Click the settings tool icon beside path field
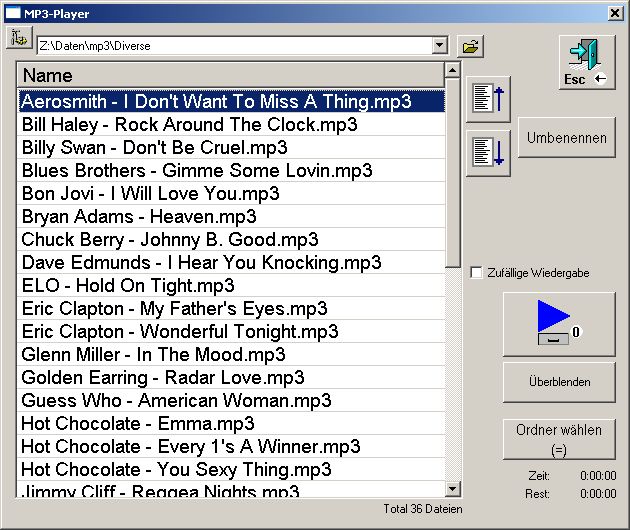Viewport: 630px width, 530px height. [19, 38]
